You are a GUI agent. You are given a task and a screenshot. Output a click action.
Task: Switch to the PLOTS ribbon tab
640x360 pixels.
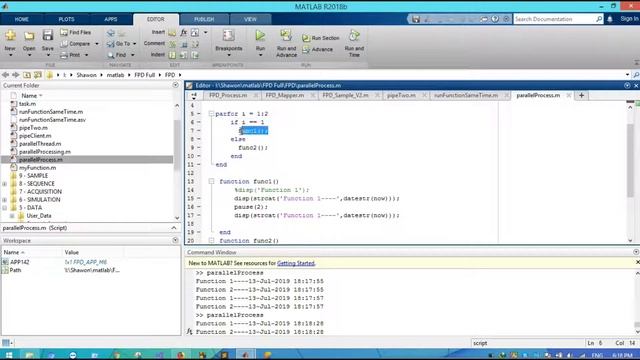66,19
